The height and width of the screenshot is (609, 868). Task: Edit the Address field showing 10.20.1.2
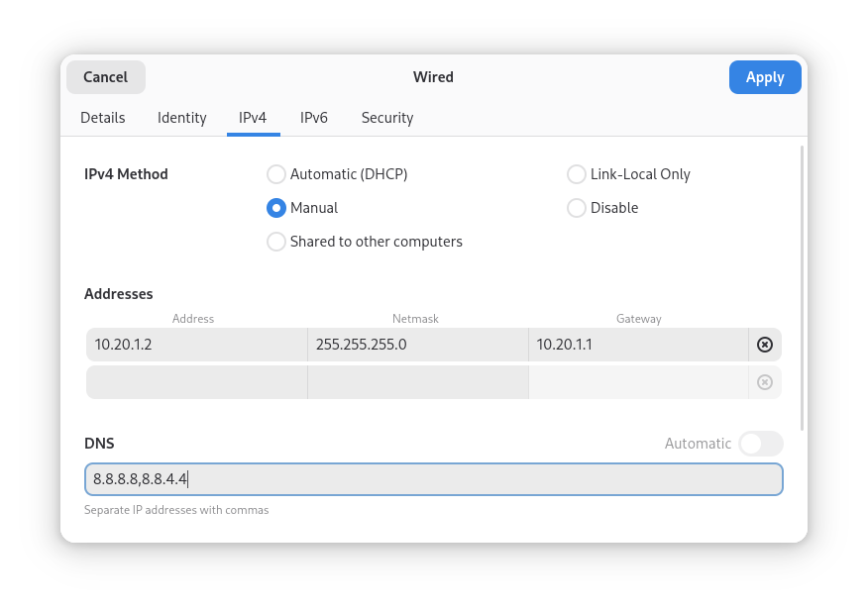pos(195,345)
